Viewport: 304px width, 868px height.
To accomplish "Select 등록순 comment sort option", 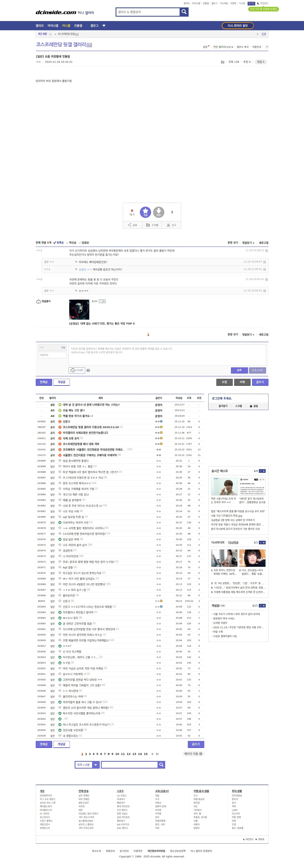I will tap(59, 243).
